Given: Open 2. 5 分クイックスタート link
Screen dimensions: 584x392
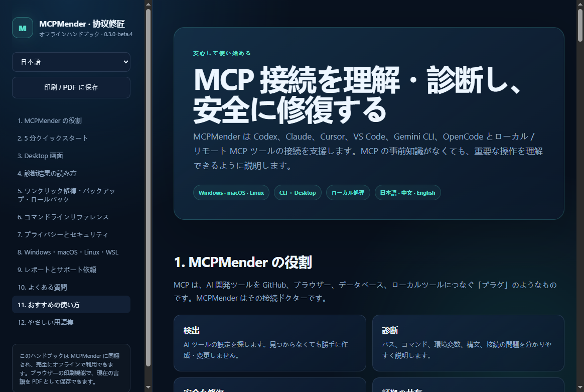Looking at the screenshot, I should [71, 138].
